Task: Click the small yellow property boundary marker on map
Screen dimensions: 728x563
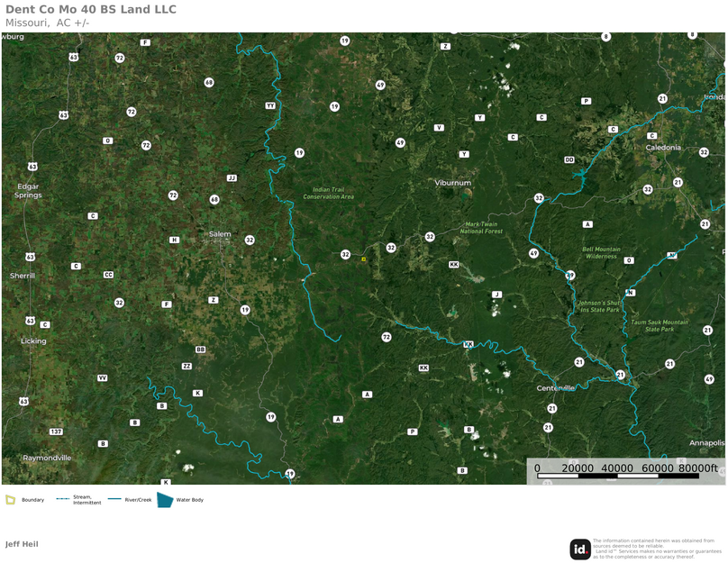Action: pyautogui.click(x=363, y=259)
